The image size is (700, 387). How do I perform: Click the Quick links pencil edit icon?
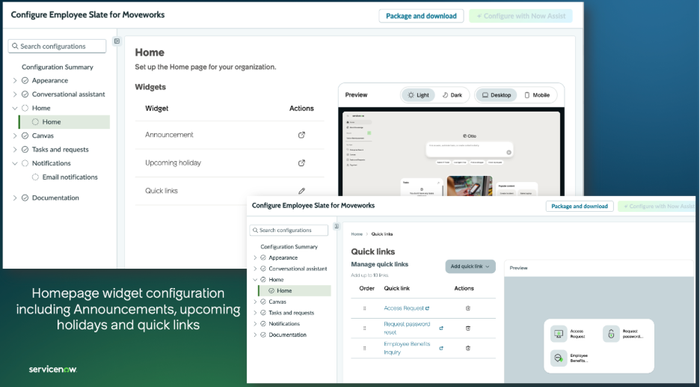tap(301, 191)
